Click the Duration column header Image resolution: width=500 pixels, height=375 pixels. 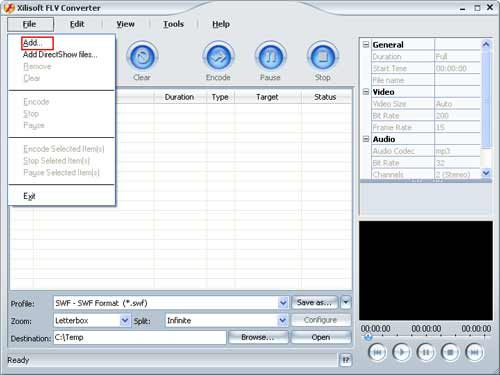(180, 97)
